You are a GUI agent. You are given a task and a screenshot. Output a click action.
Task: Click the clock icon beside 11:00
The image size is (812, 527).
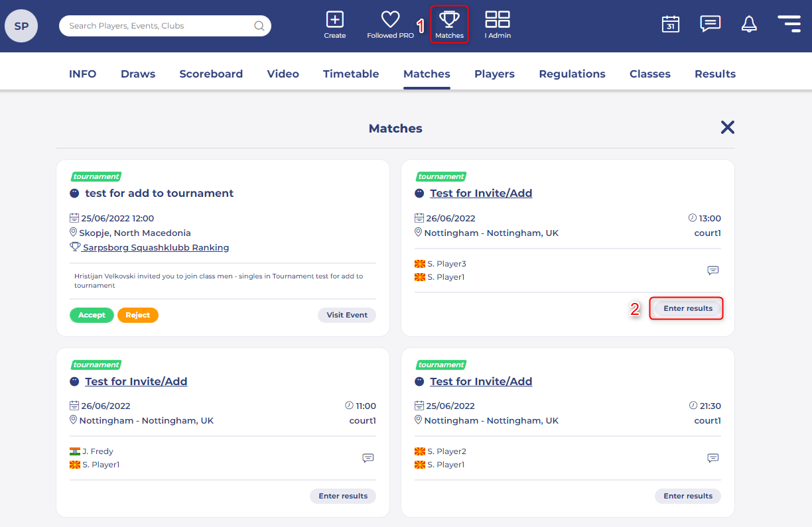(349, 406)
